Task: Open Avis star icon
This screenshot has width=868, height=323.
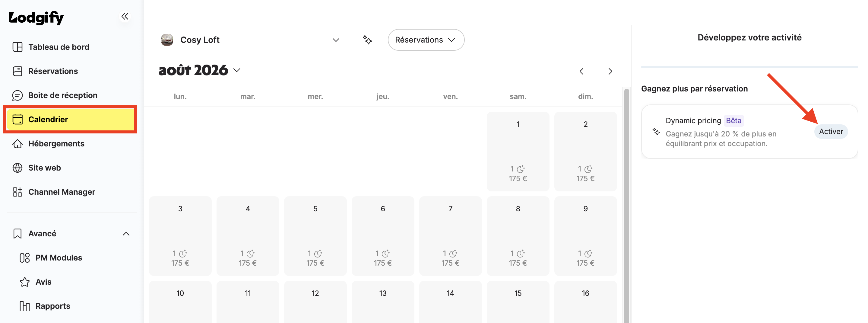Action: (x=25, y=282)
